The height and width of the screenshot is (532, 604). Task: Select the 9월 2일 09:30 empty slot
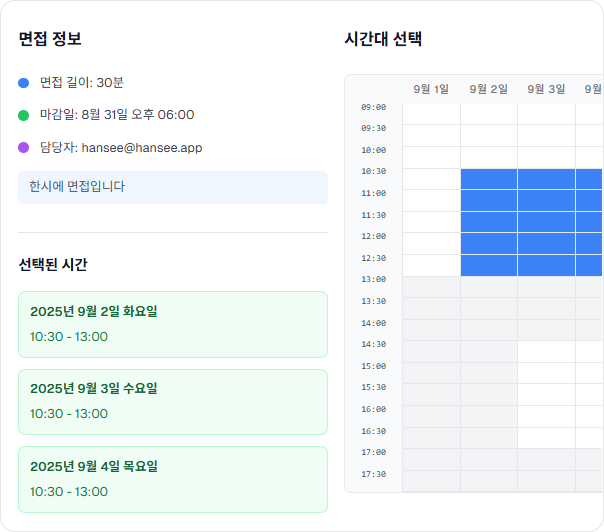click(489, 136)
